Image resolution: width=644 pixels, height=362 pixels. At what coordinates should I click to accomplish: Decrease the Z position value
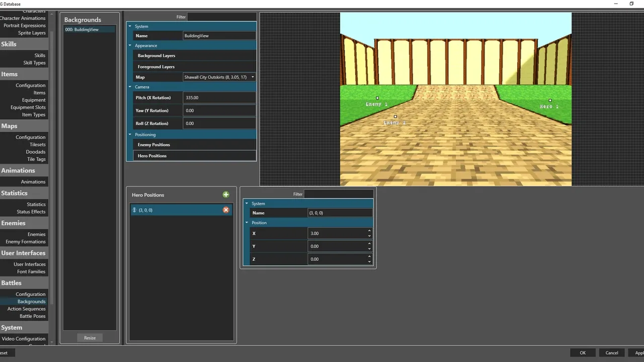coord(369,261)
